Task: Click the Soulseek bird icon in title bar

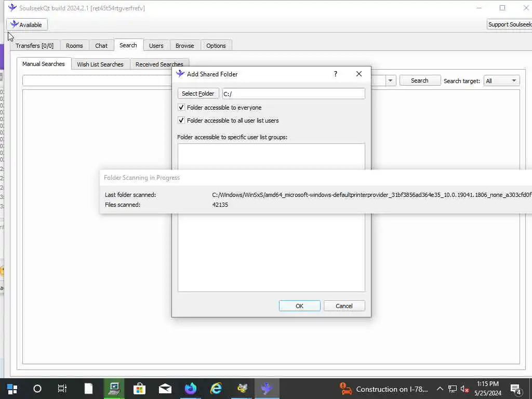Action: point(12,8)
